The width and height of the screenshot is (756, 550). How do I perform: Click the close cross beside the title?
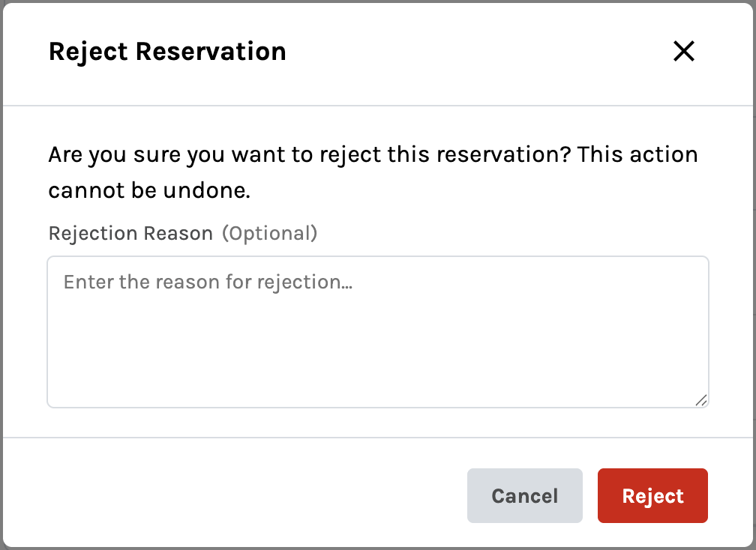(684, 52)
